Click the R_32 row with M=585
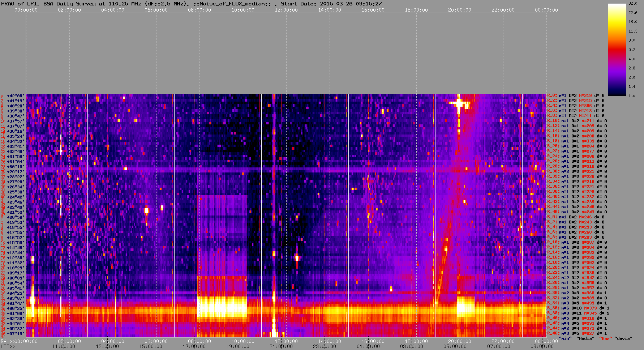Screen dimensions: 644x350 pos(577,298)
